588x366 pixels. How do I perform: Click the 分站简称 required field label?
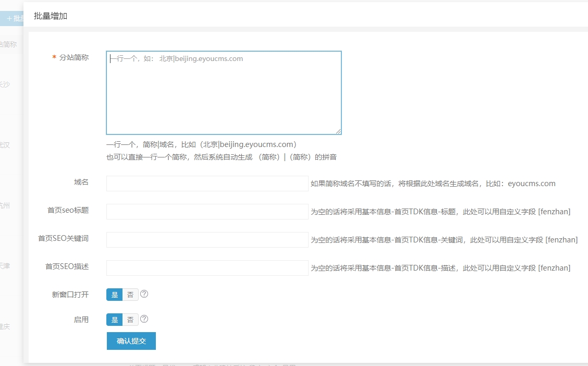tap(73, 57)
